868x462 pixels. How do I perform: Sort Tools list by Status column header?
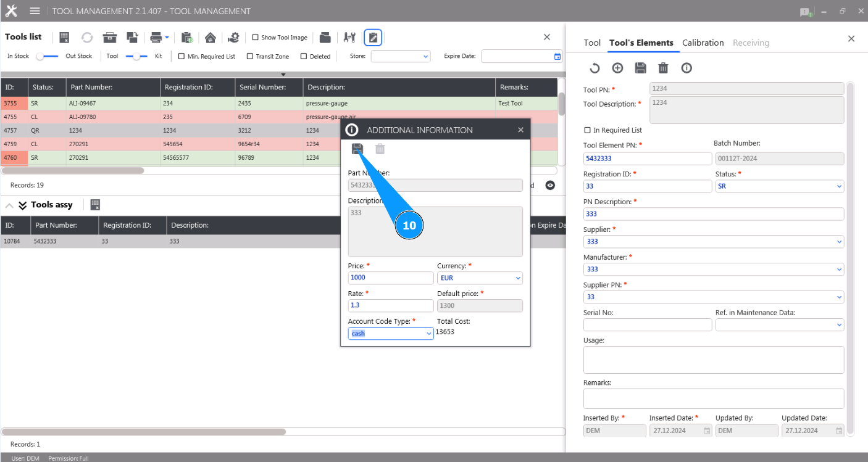click(46, 87)
